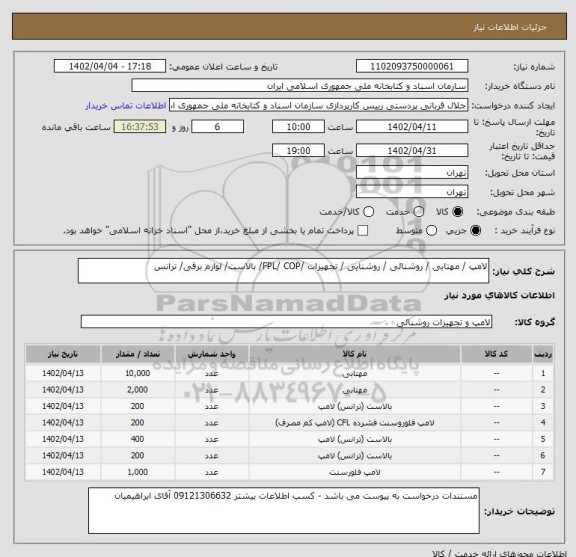Viewport: 576px width, 557px height.
Task: Click quantity 1,000 in row 7
Action: (x=138, y=472)
